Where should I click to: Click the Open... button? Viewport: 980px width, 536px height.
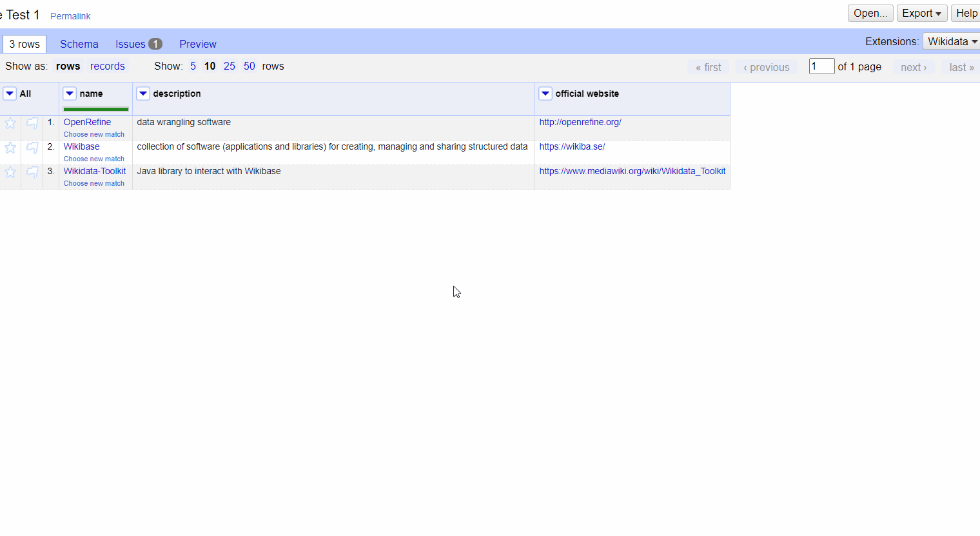point(870,14)
